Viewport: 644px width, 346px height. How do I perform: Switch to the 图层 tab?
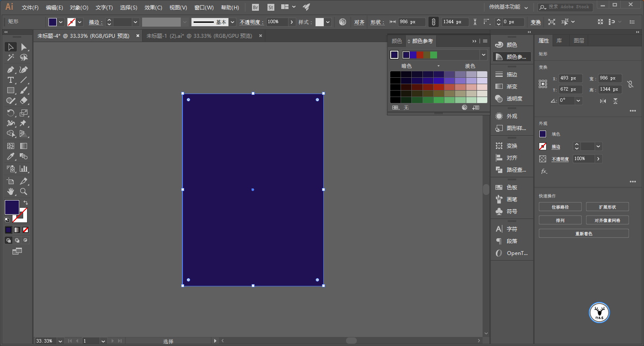pos(579,41)
